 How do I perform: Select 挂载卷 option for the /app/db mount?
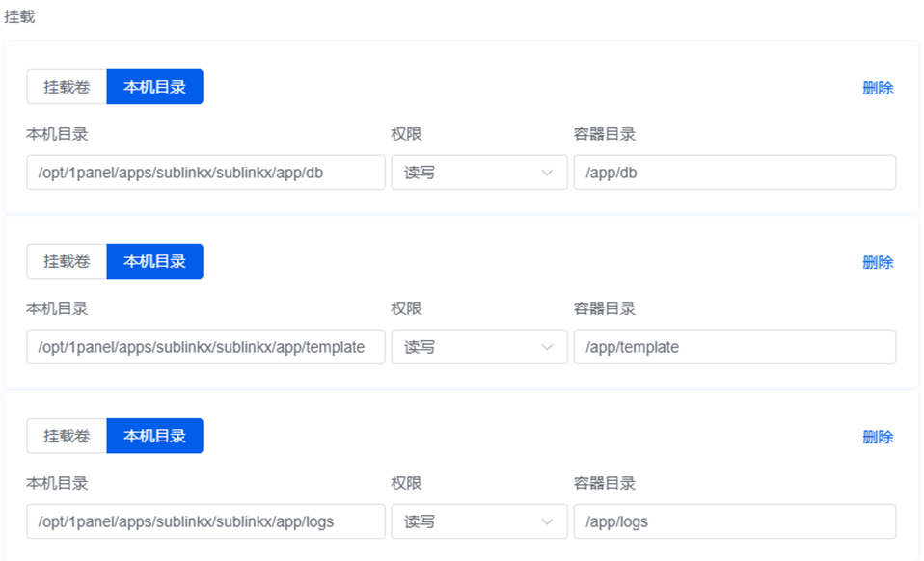[67, 87]
